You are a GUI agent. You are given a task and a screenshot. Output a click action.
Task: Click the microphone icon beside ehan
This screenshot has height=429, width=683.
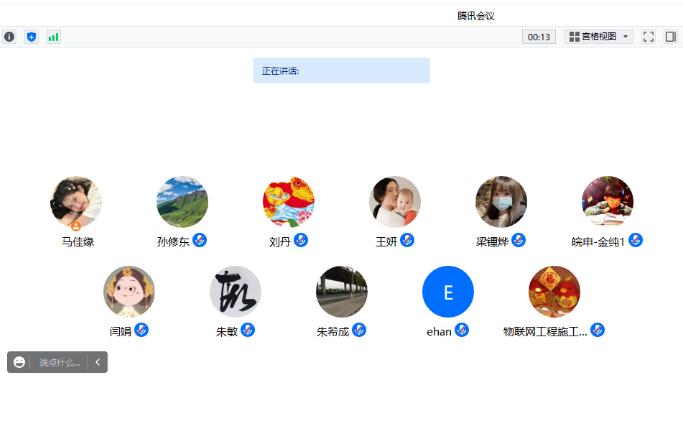point(462,330)
